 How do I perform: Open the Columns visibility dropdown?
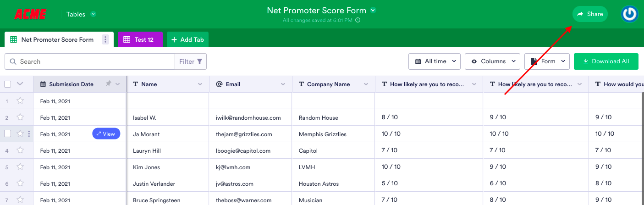click(x=492, y=61)
